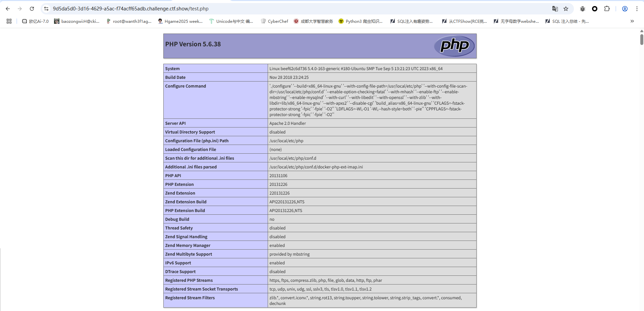Image resolution: width=644 pixels, height=311 pixels.
Task: Open Chrome's three-dot menu
Action: (x=637, y=9)
